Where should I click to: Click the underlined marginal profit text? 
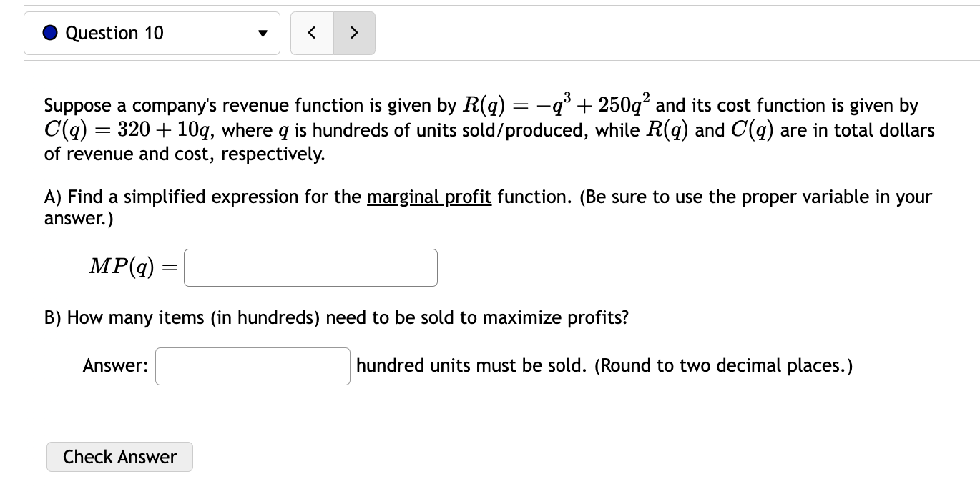[428, 197]
